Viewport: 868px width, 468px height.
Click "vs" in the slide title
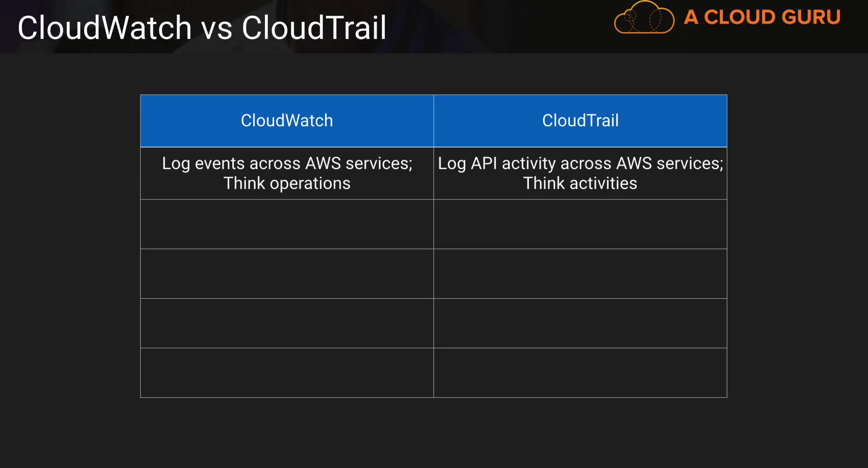tap(217, 29)
